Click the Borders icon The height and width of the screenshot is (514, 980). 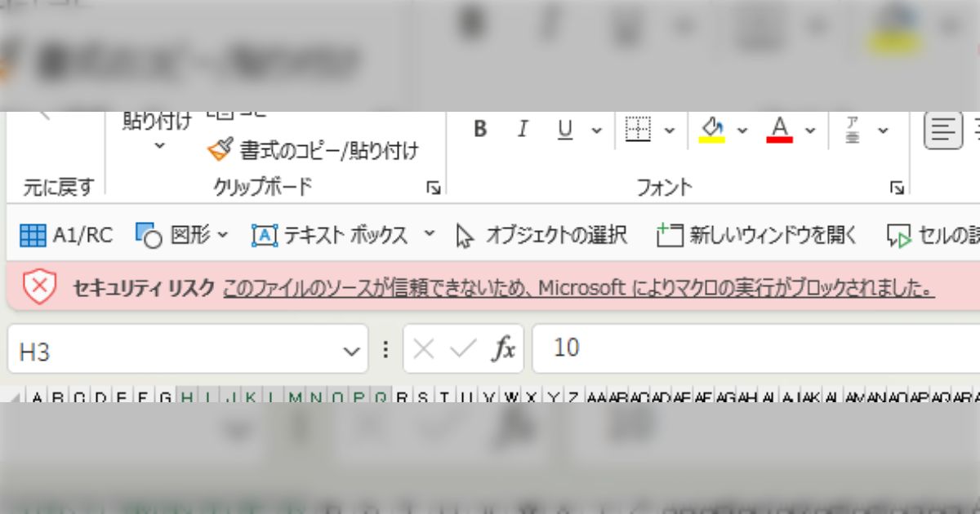pyautogui.click(x=638, y=130)
